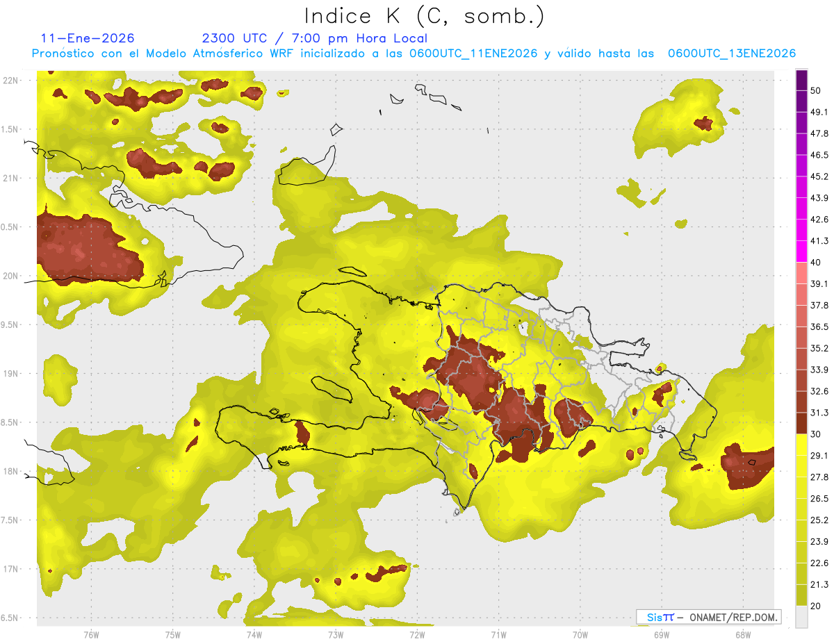Click the colorbar value 41.3
This screenshot has width=834, height=644.
click(820, 242)
